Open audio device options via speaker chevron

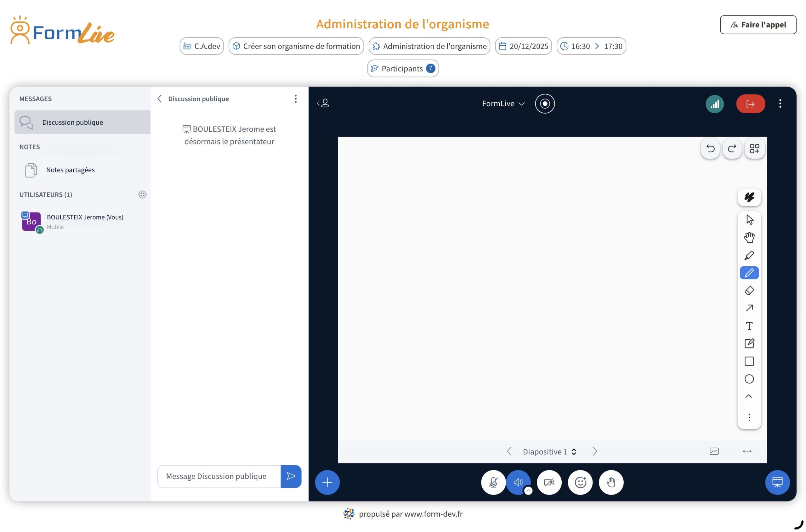(528, 491)
